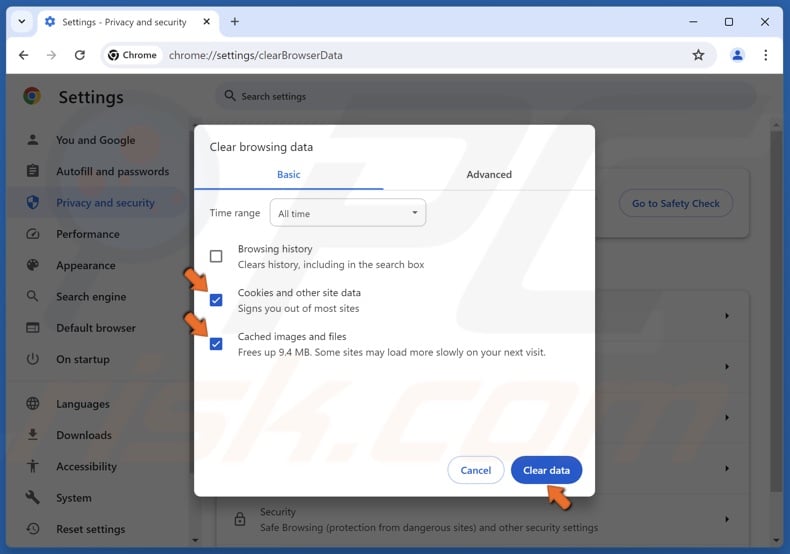This screenshot has width=790, height=554.
Task: Switch to the Advanced tab
Action: pyautogui.click(x=489, y=174)
